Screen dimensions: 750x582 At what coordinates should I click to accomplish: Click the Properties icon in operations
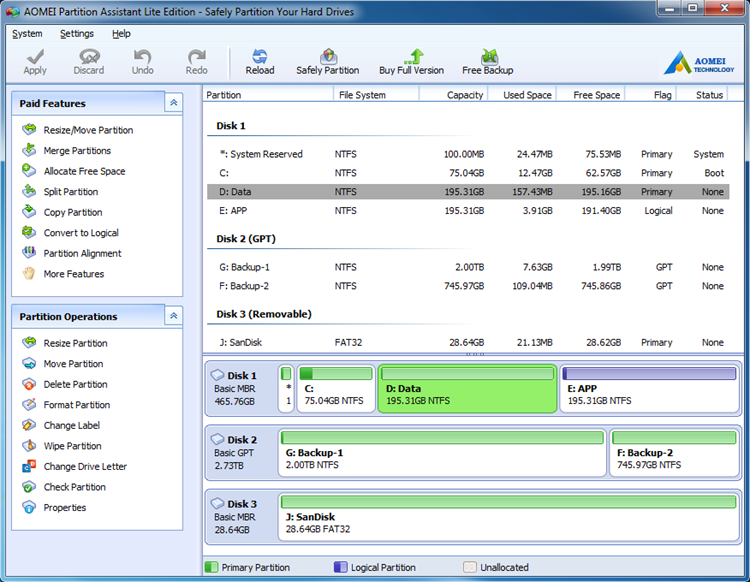pos(29,507)
